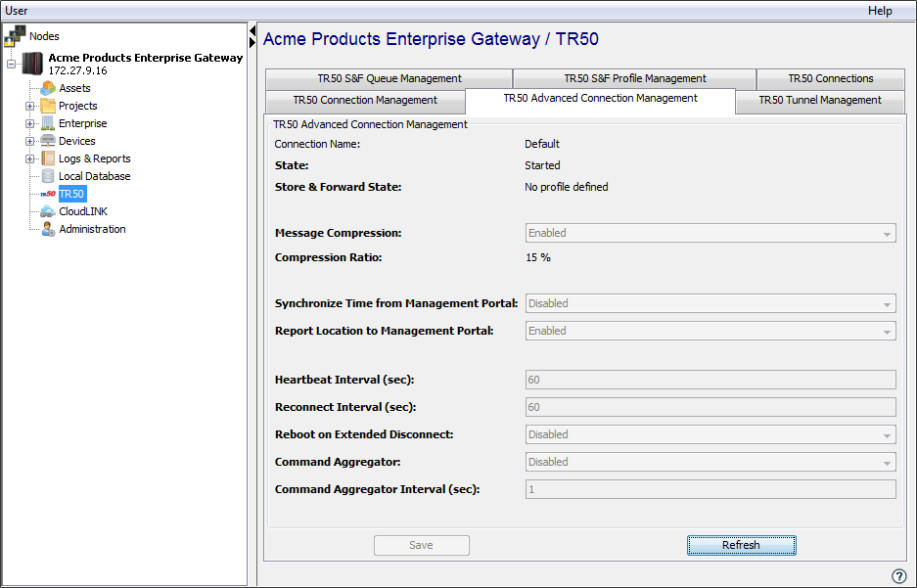Expand the Devices tree node
This screenshot has height=588, width=917.
pos(29,142)
